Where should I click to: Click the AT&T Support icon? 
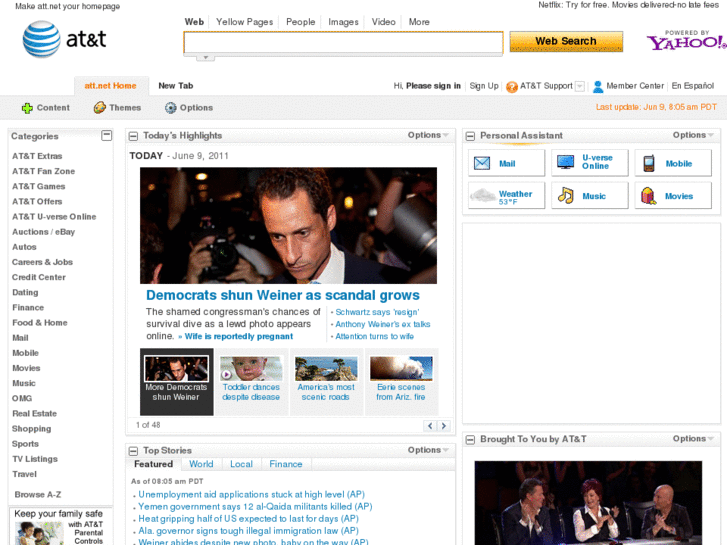(512, 87)
